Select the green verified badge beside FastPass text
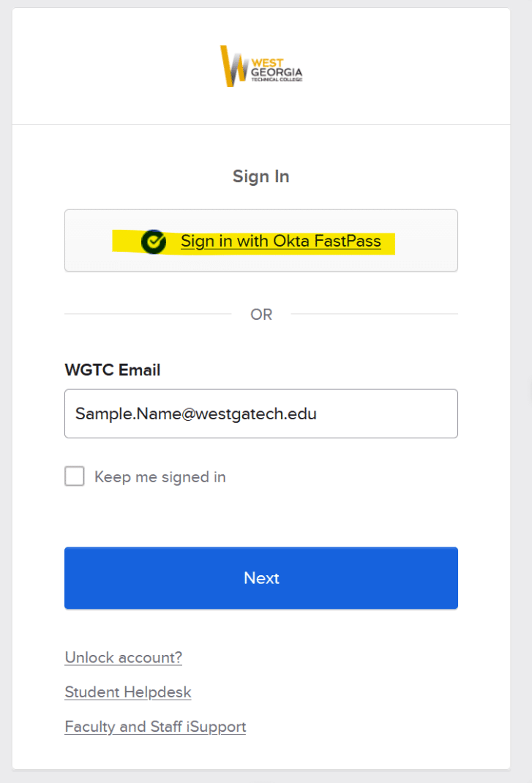This screenshot has width=532, height=783. [x=152, y=241]
